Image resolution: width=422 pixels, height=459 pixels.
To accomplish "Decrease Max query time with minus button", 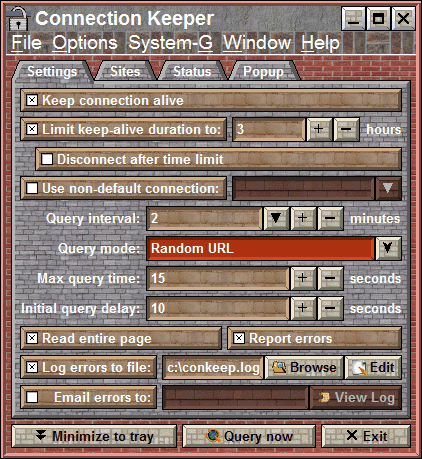I will coord(330,278).
